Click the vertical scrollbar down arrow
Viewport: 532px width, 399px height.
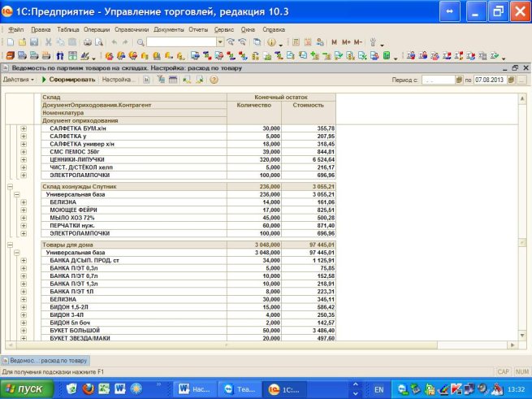[522, 336]
